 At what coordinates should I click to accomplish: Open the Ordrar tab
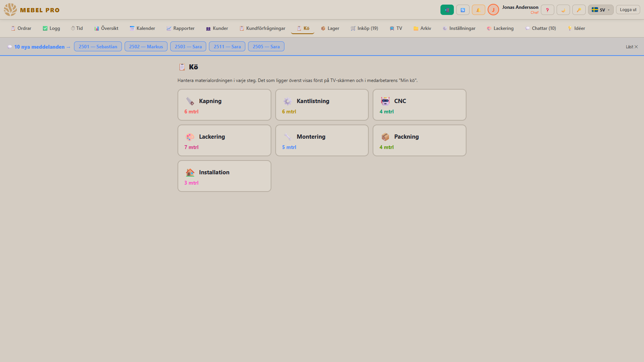(21, 28)
